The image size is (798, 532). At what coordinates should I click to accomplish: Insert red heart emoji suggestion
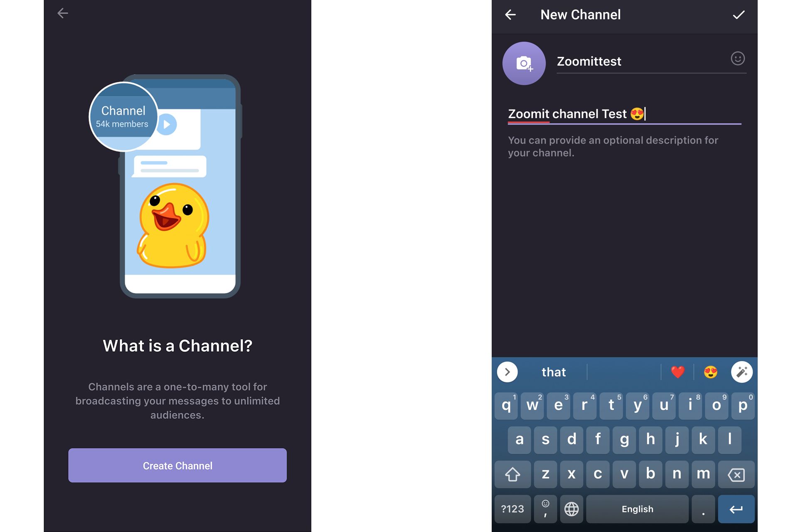tap(677, 372)
